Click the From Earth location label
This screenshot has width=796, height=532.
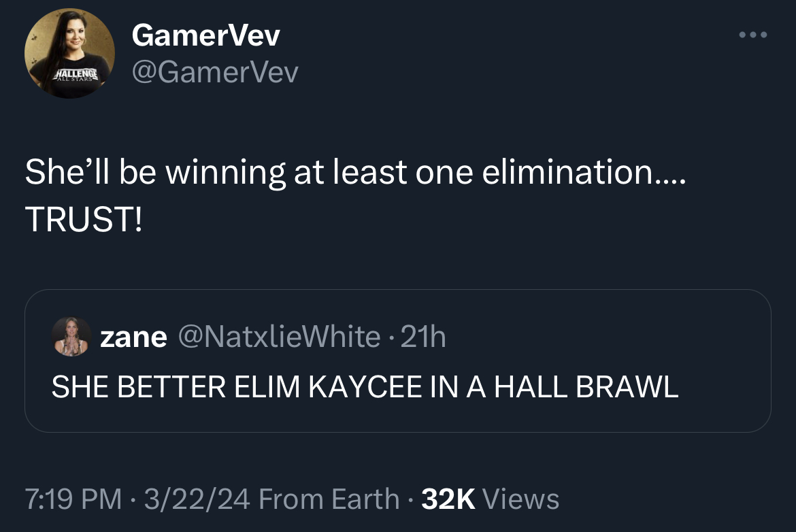329,499
